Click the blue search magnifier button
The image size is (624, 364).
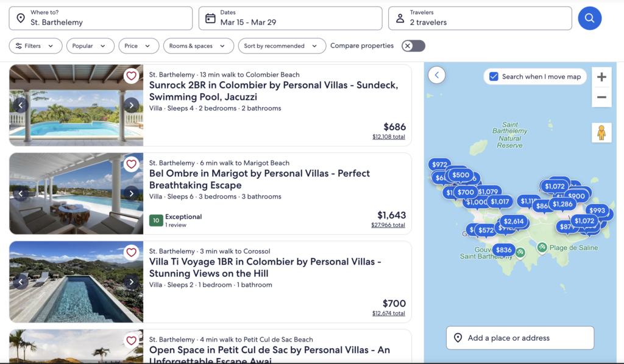pos(589,18)
